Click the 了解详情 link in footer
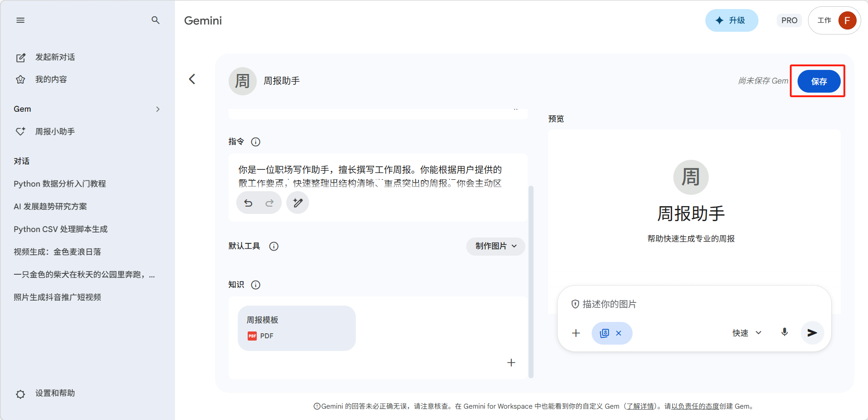 click(640, 406)
